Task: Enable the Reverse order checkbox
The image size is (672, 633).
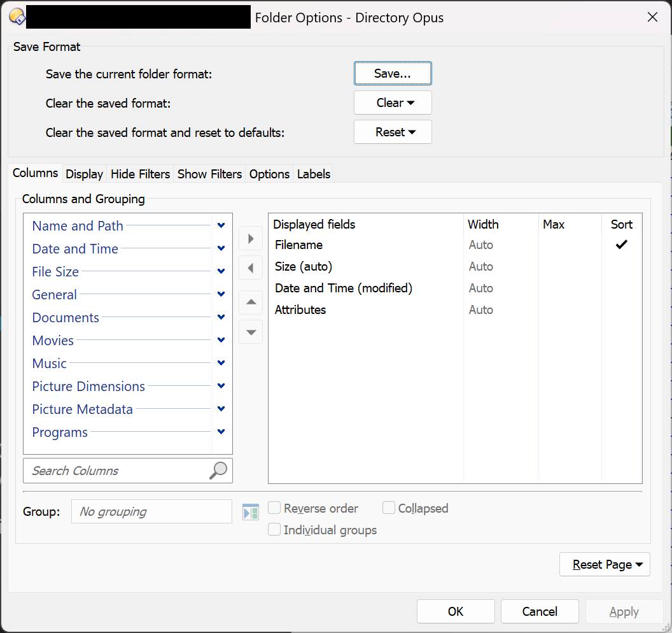Action: coord(274,508)
